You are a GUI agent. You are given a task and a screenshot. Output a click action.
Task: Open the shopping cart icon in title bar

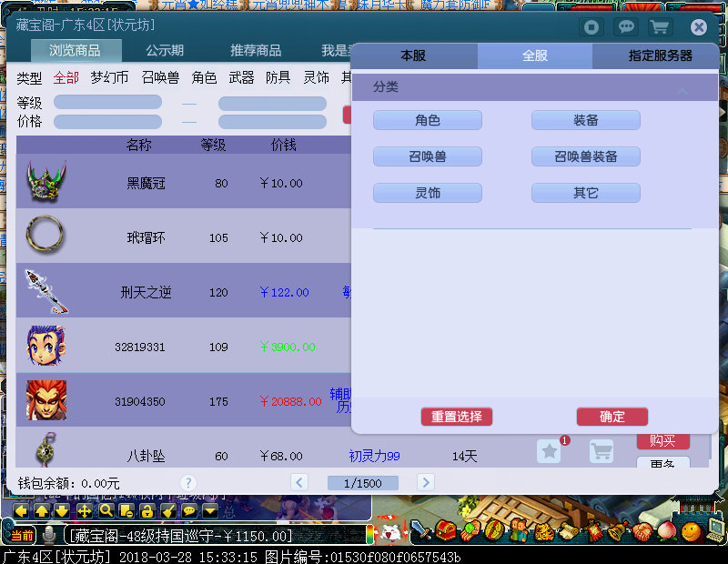(660, 27)
